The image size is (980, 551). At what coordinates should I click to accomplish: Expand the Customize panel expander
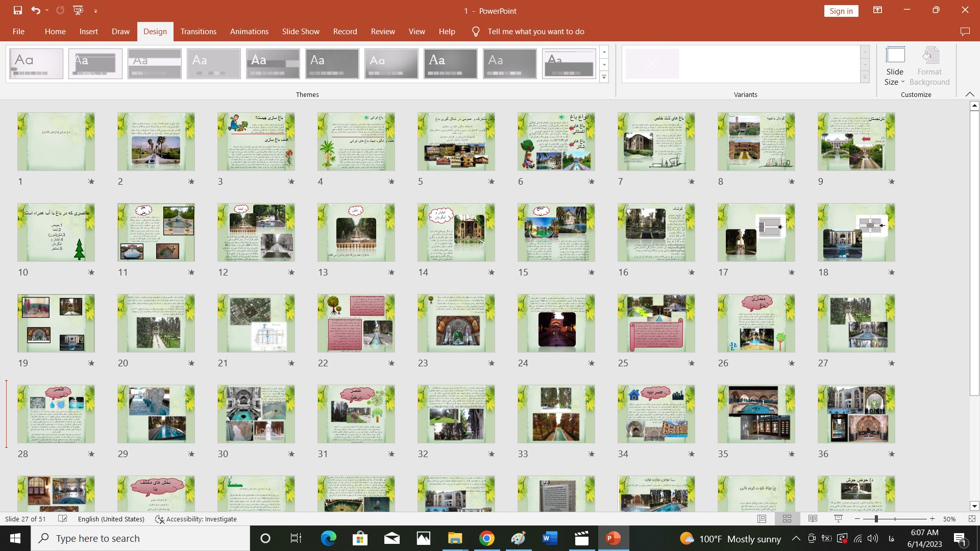[x=970, y=95]
